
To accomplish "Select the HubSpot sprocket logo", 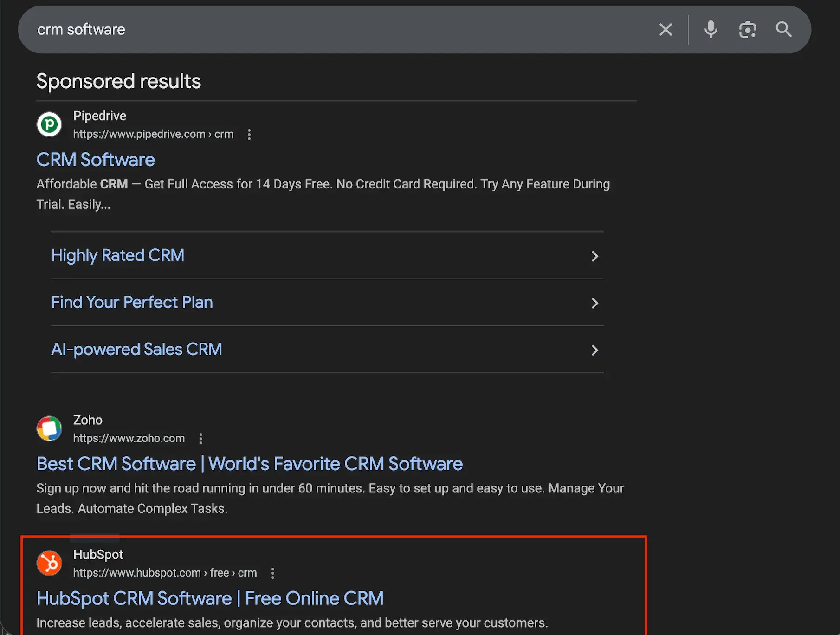I will click(x=49, y=563).
